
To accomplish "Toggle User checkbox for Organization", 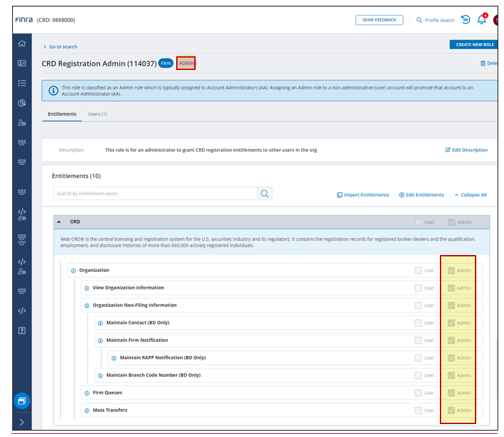I will (x=418, y=271).
